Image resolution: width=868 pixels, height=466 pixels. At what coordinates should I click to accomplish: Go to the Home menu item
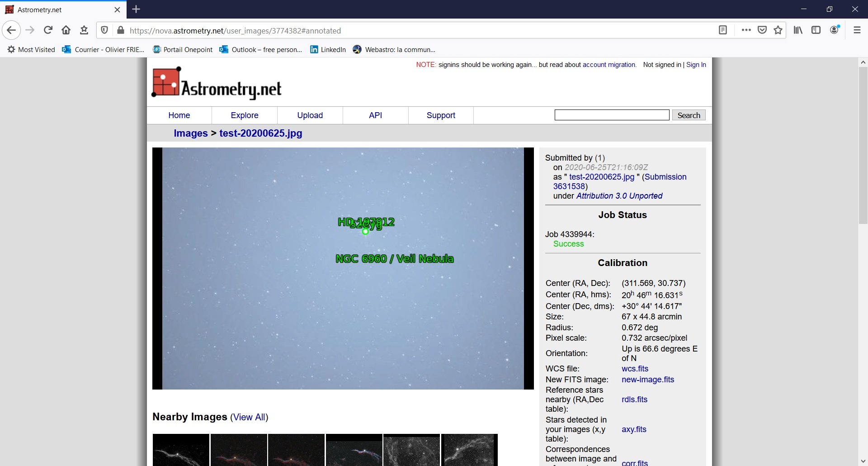coord(179,115)
